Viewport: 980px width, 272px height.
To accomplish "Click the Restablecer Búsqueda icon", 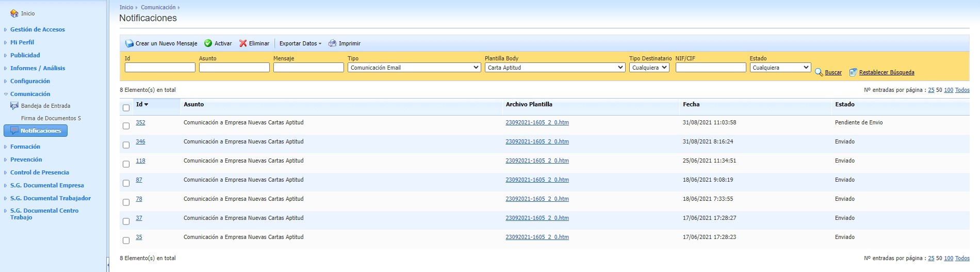I will tap(853, 72).
